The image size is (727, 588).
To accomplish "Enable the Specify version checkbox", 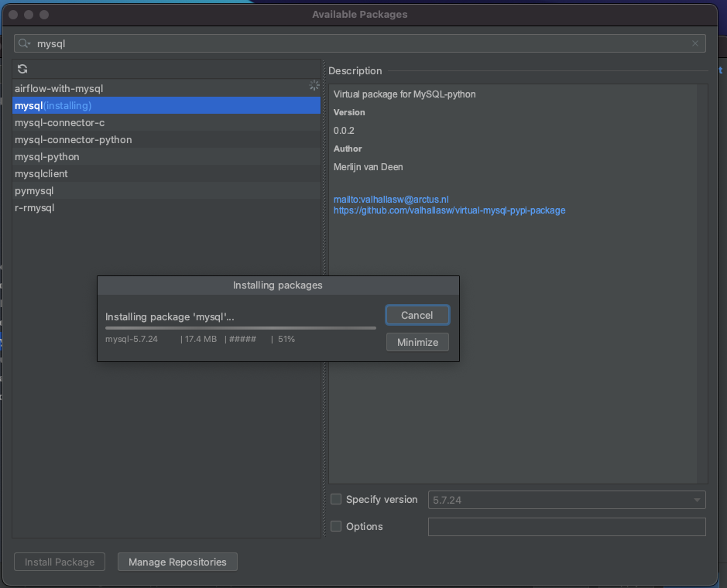I will (x=336, y=499).
